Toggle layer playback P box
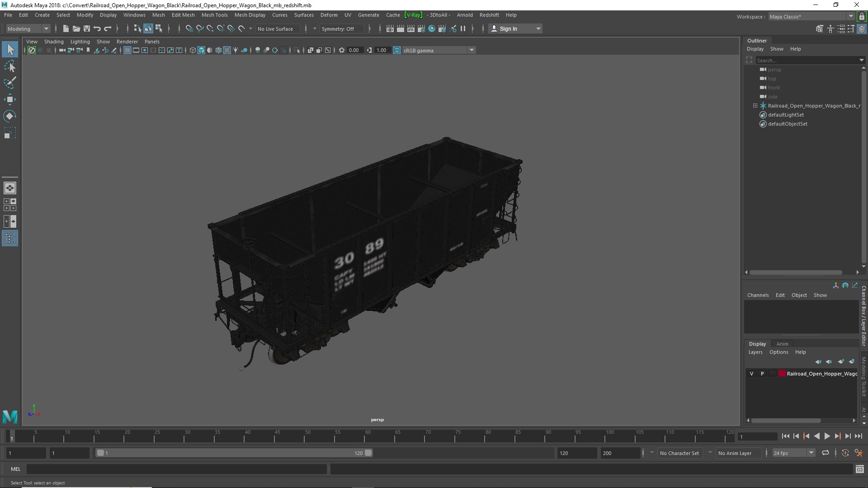The image size is (868, 488). (762, 374)
